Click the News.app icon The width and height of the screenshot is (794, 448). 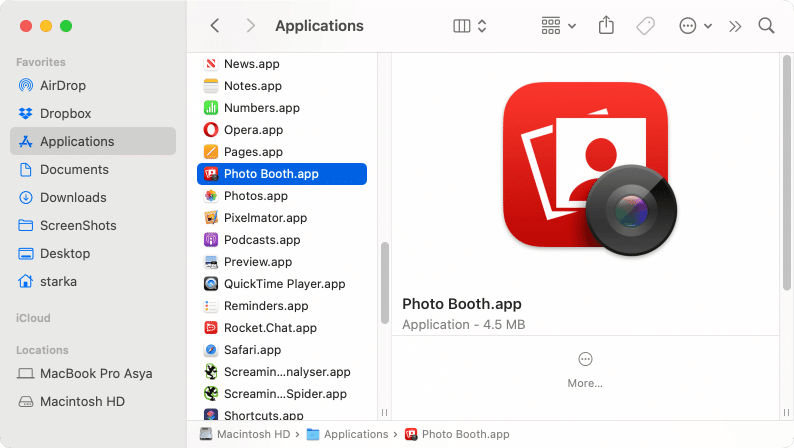pyautogui.click(x=211, y=64)
